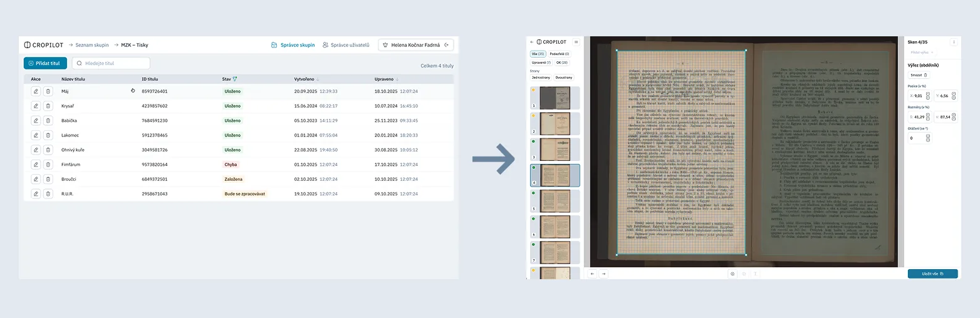The height and width of the screenshot is (318, 980).
Task: Click the back arrow in editor sidebar
Action: coord(532,42)
